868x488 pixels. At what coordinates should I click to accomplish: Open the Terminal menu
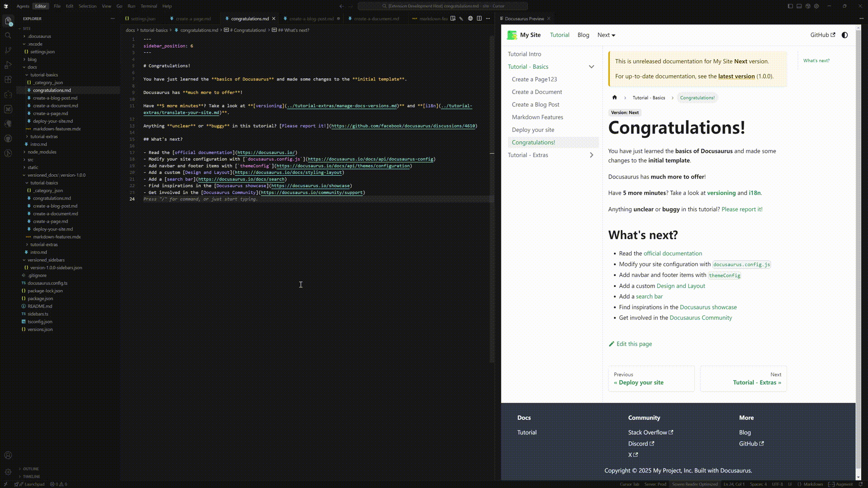point(148,6)
